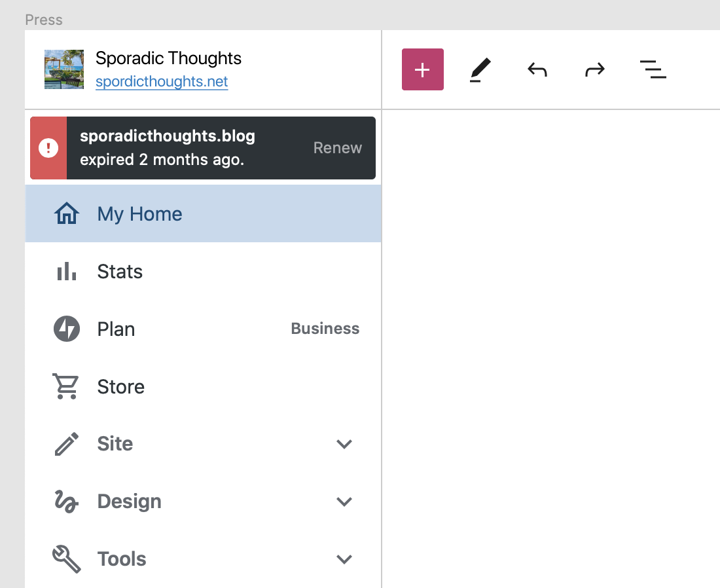Click the sporadicthoughts.blog expired notice text
The image size is (720, 588).
167,148
